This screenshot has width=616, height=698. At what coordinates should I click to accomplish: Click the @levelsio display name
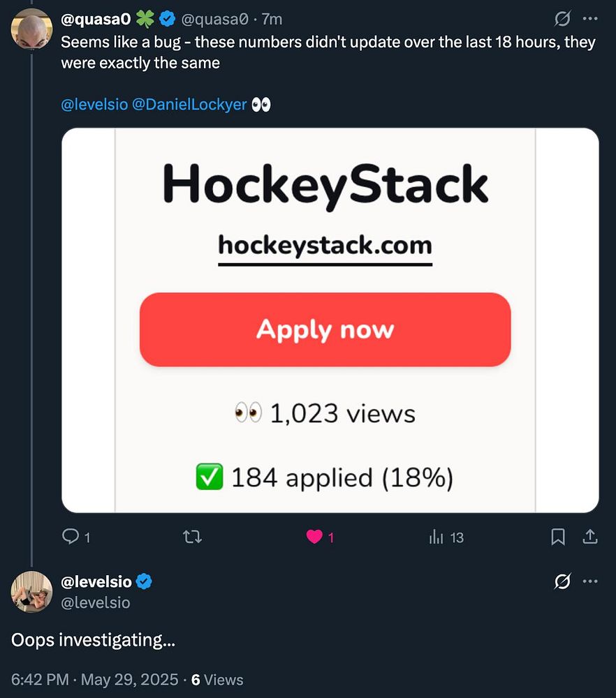(x=96, y=581)
